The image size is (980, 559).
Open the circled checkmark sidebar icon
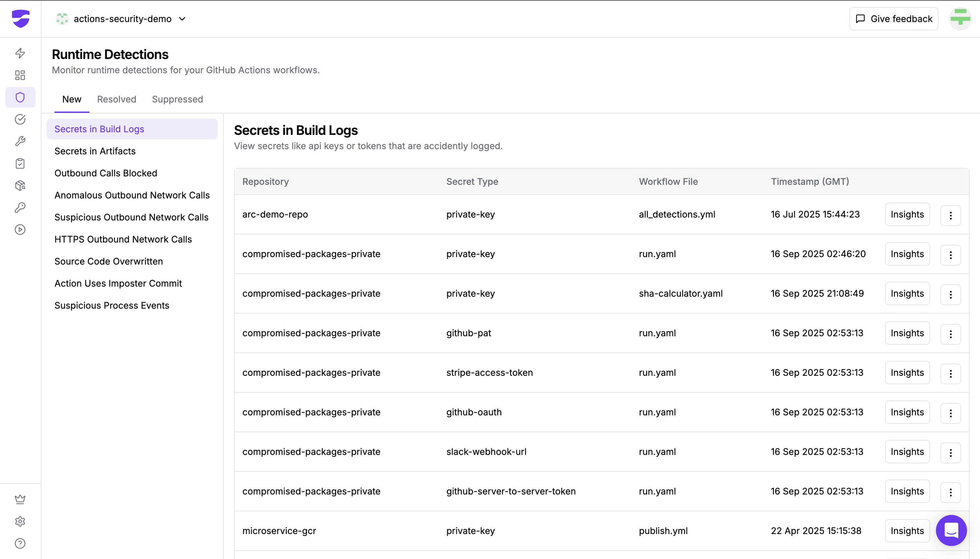coord(20,119)
